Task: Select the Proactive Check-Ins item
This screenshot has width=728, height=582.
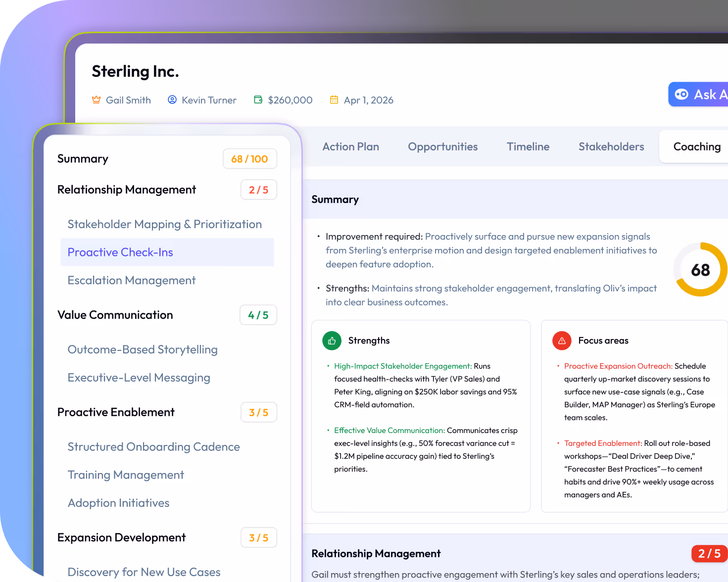Action: pos(167,252)
